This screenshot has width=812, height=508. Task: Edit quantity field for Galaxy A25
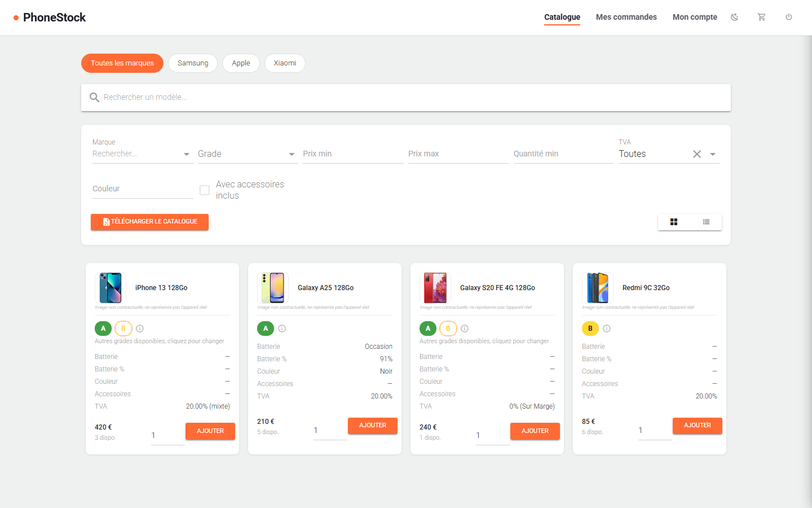330,431
